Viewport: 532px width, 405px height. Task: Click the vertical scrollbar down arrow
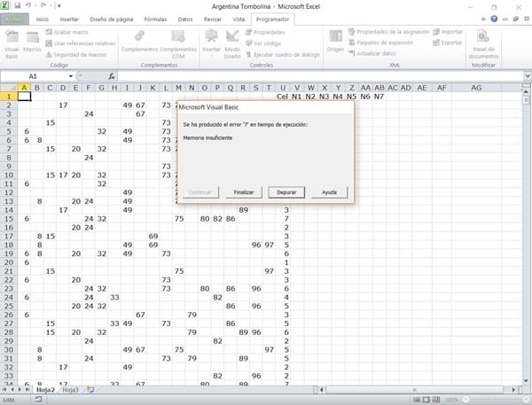pyautogui.click(x=526, y=381)
